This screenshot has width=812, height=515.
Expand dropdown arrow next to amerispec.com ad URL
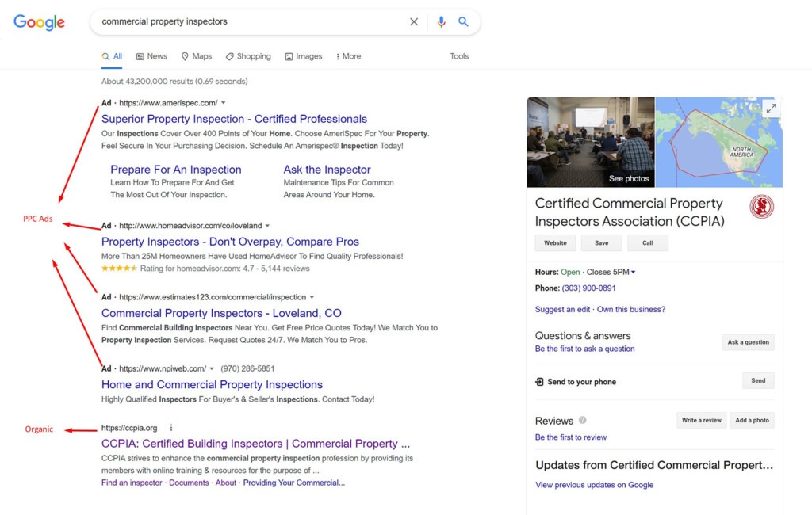[x=223, y=103]
